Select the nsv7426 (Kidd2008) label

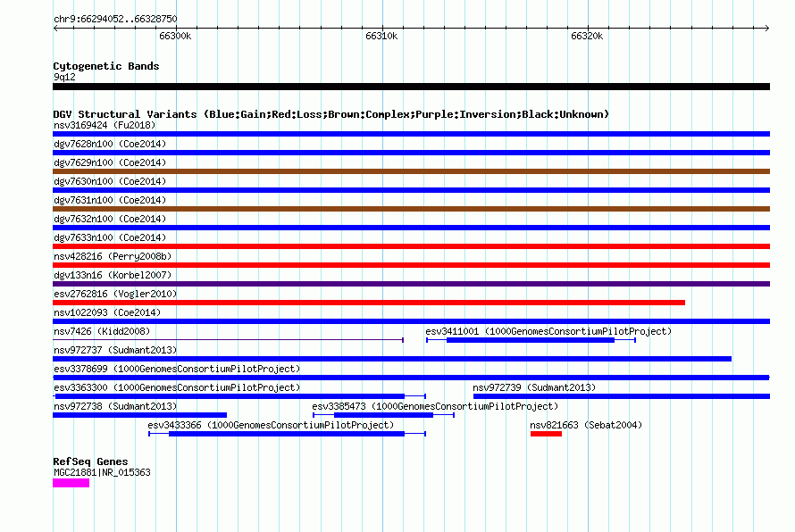click(102, 331)
